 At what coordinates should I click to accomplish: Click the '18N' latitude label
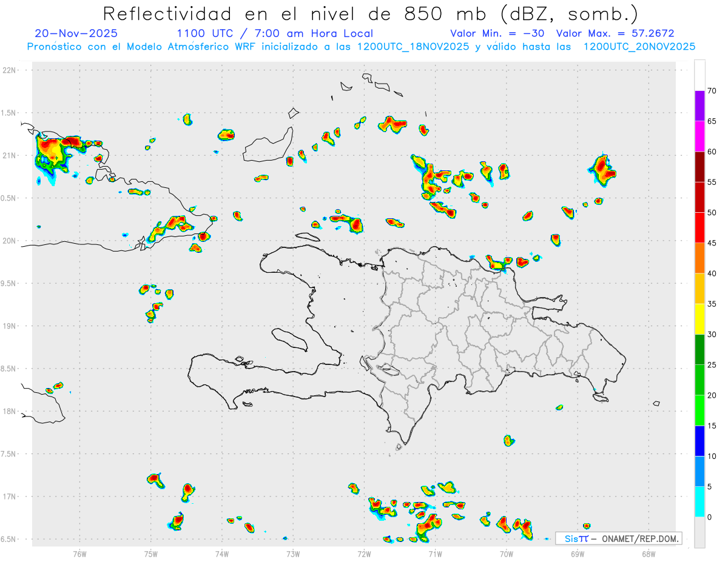click(x=10, y=412)
